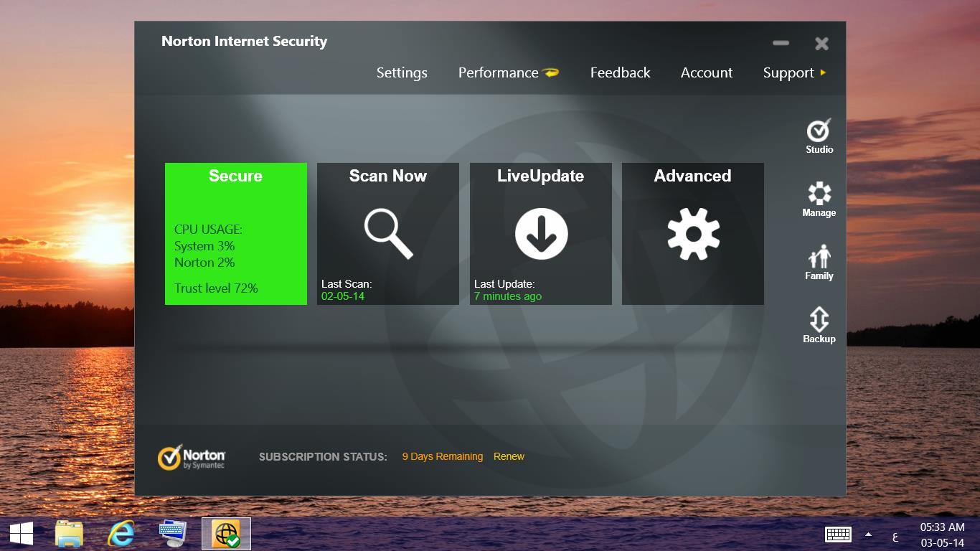This screenshot has height=551, width=980.
Task: Click the yellow Performance arrow icon
Action: (x=551, y=72)
